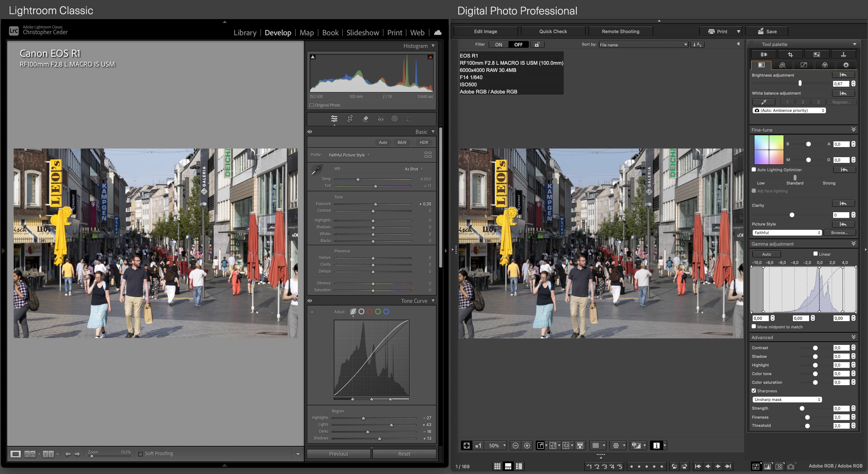Select the Crop tool in Lightroom
This screenshot has height=474, width=868.
click(x=350, y=119)
